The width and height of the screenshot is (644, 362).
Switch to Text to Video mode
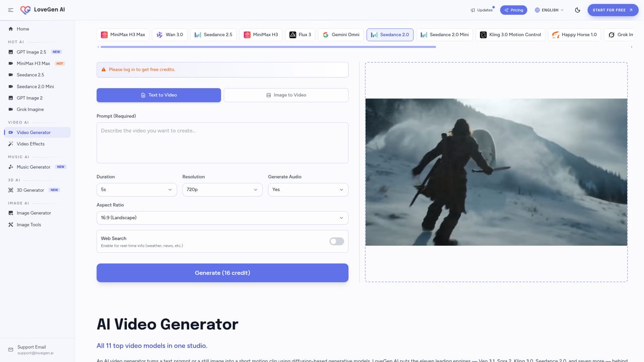pyautogui.click(x=158, y=95)
